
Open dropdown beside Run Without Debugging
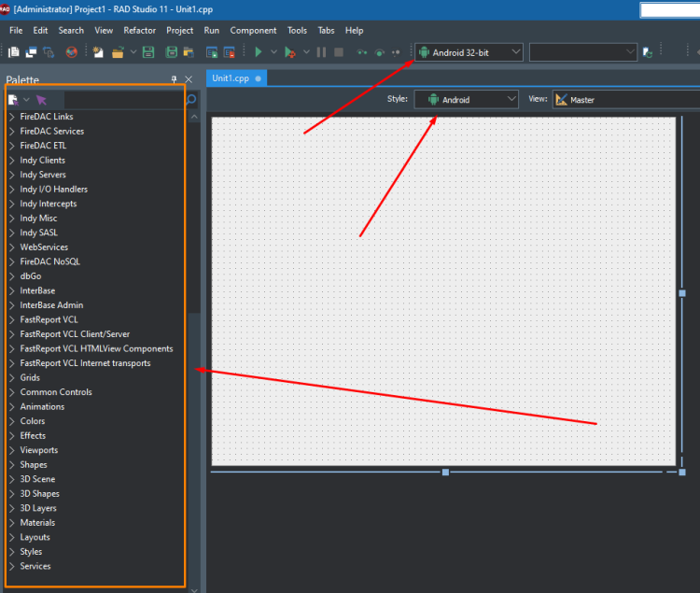coord(306,51)
